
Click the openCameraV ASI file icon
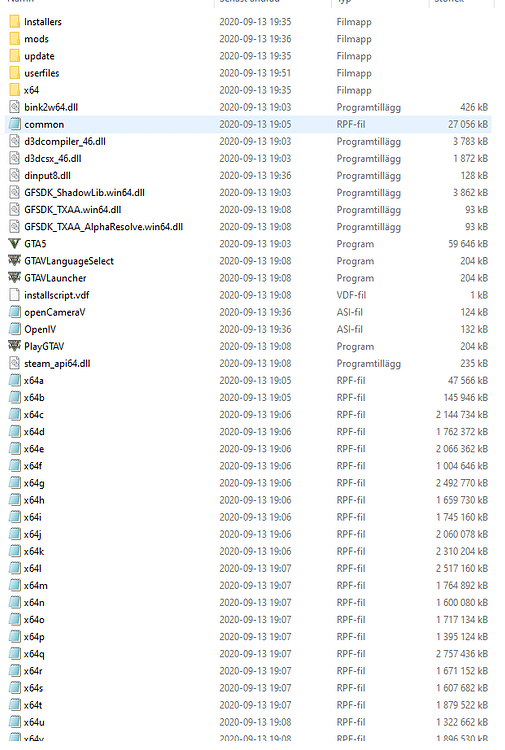click(x=15, y=312)
